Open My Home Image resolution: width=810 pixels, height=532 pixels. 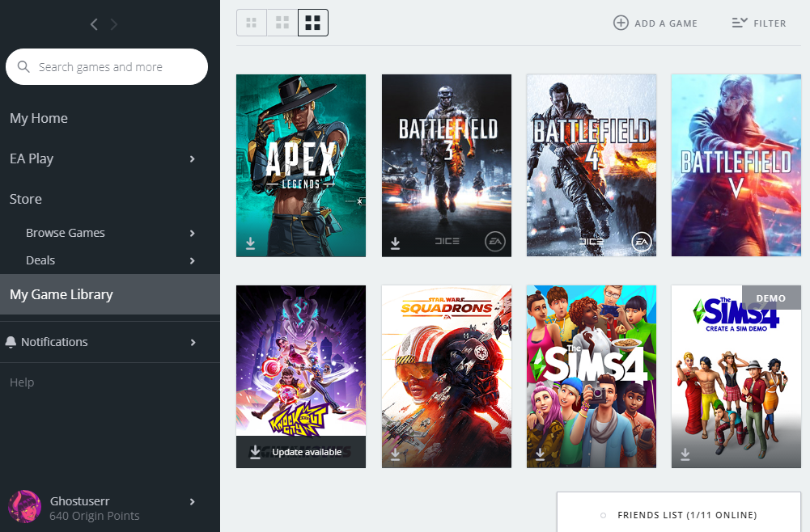pos(39,118)
